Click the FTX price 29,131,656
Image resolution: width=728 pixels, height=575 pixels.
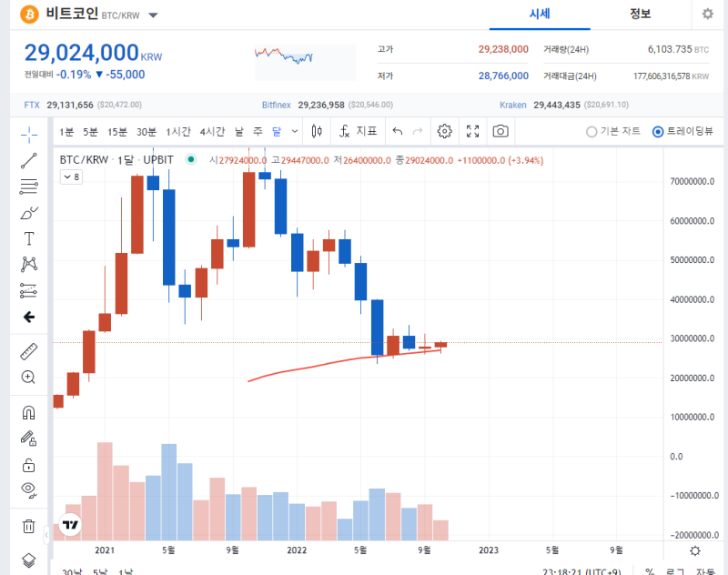click(70, 105)
